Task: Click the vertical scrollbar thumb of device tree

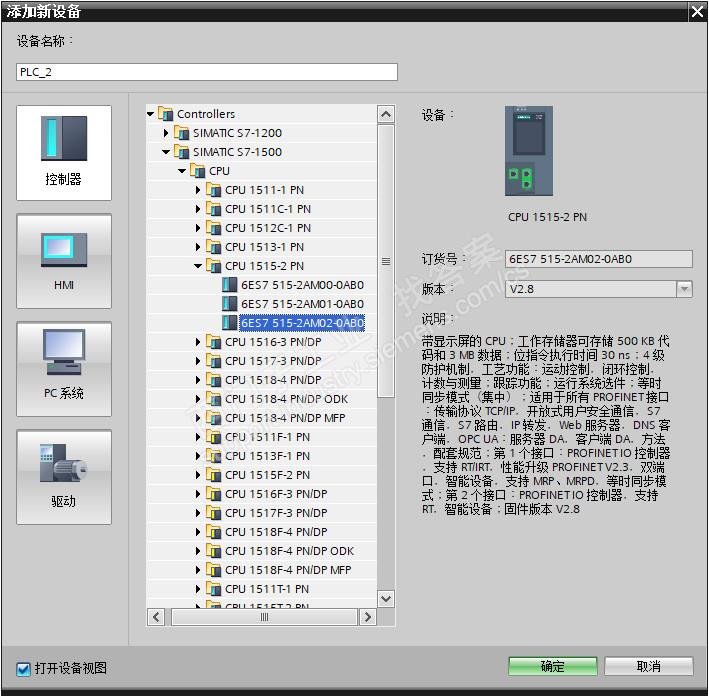Action: click(x=386, y=261)
